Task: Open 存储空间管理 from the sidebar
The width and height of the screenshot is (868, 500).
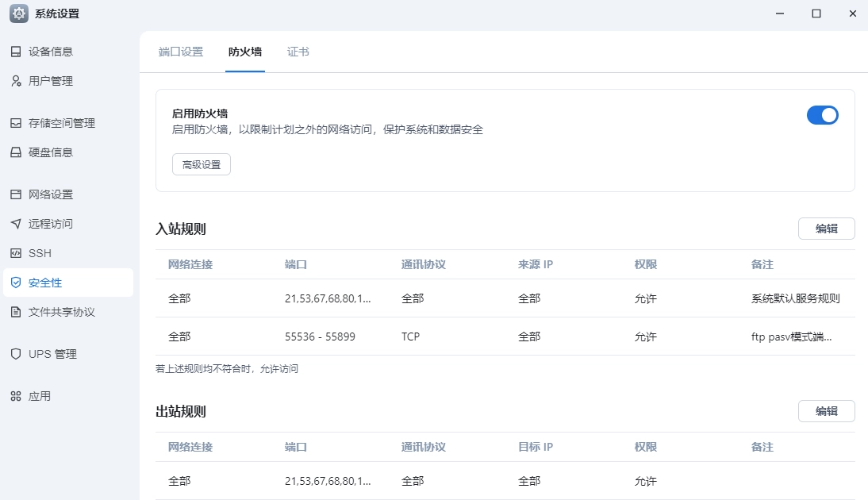Action: (63, 123)
